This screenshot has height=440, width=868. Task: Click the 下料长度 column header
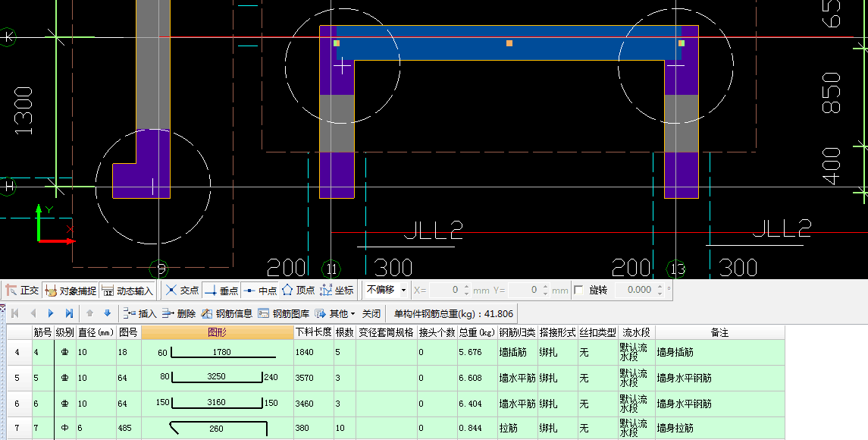tap(313, 332)
